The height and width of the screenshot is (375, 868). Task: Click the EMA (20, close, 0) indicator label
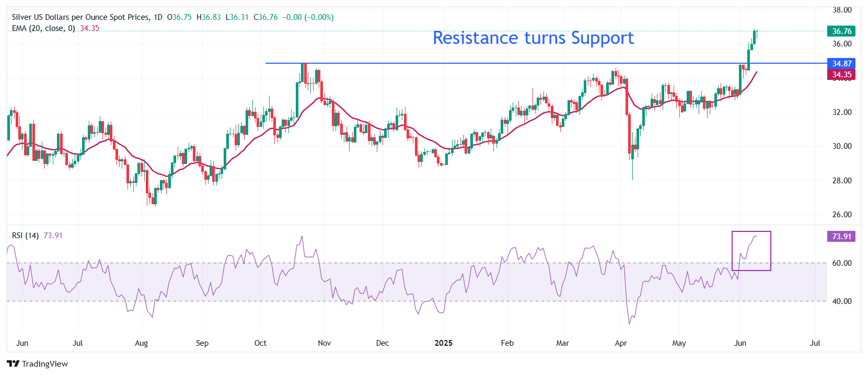(x=43, y=28)
